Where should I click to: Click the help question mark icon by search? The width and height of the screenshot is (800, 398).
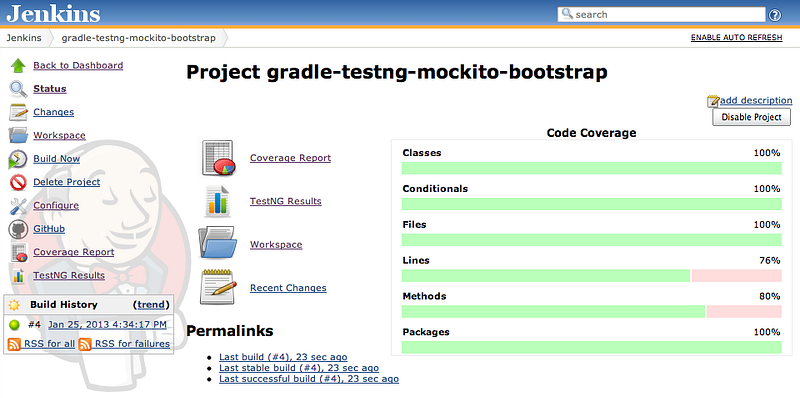pos(774,15)
